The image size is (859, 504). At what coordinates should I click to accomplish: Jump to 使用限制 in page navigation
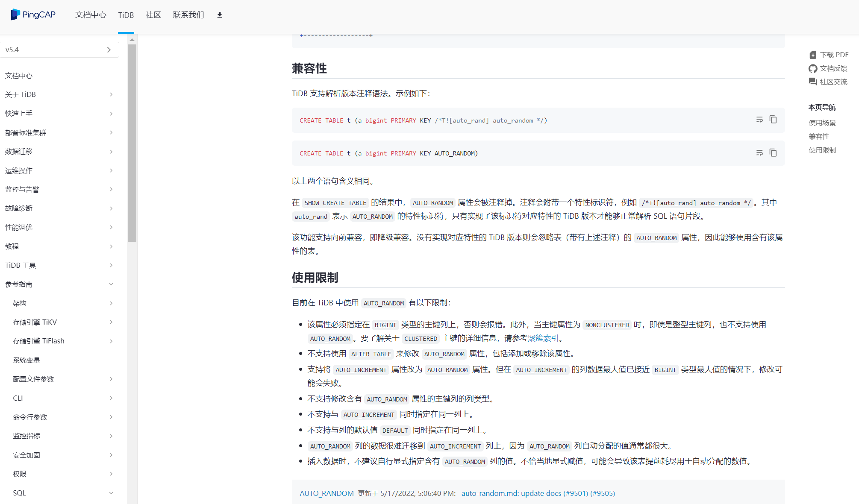(822, 150)
